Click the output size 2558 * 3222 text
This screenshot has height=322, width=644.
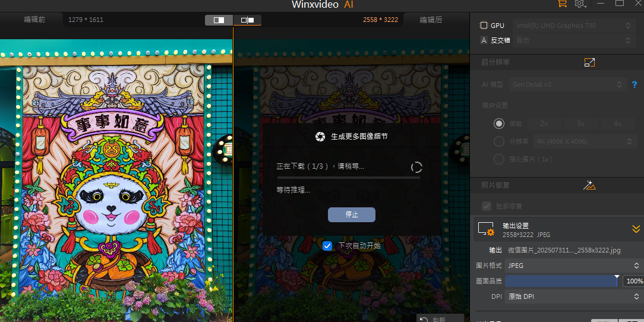[x=380, y=20]
